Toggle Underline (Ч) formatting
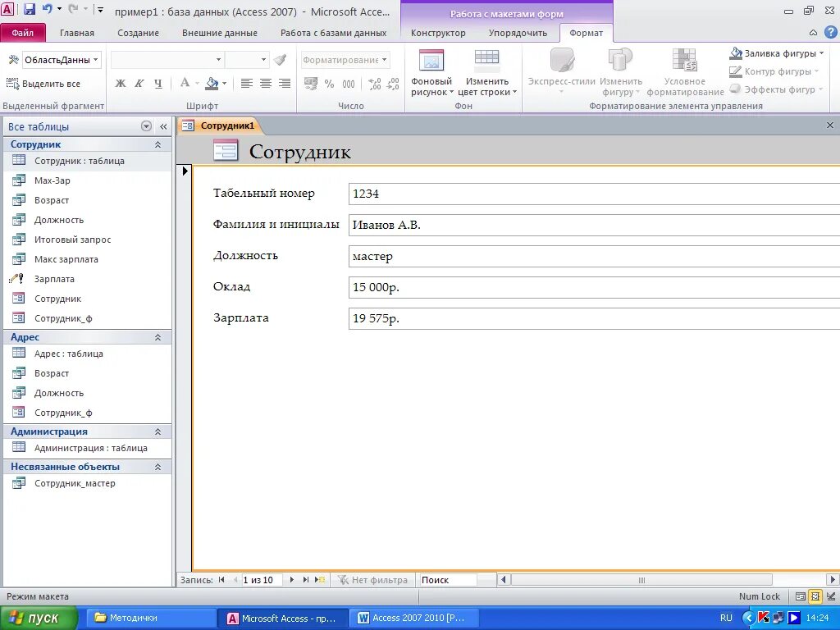Image resolution: width=840 pixels, height=630 pixels. (158, 84)
